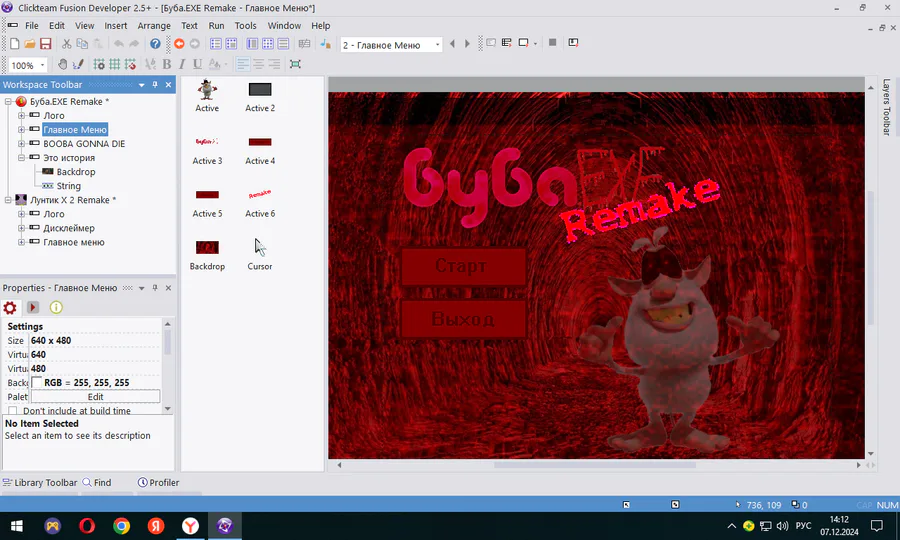The width and height of the screenshot is (900, 540).
Task: Open Workspace Toolbar options dropdown arrow
Action: (x=141, y=85)
